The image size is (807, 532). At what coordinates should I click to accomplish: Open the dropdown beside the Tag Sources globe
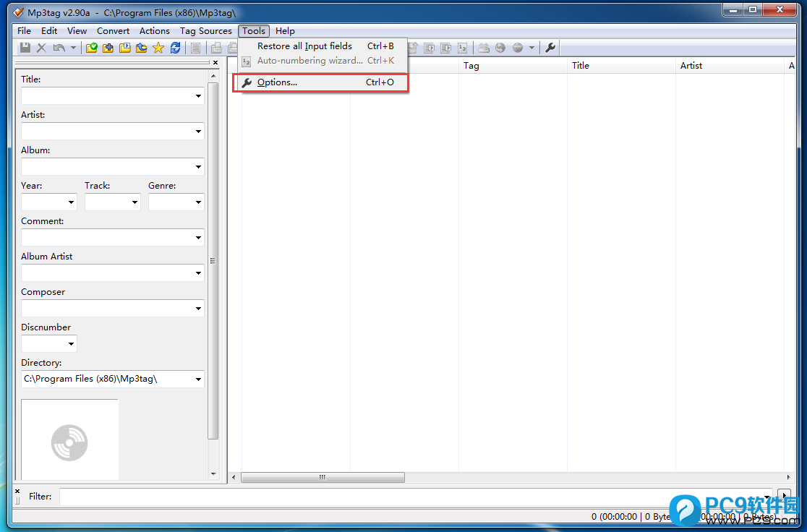(x=531, y=48)
